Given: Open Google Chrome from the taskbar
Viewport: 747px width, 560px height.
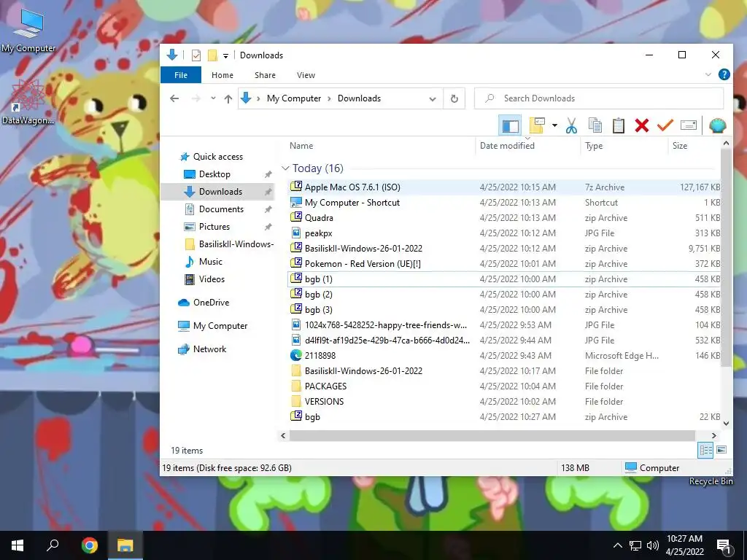Looking at the screenshot, I should [x=89, y=545].
